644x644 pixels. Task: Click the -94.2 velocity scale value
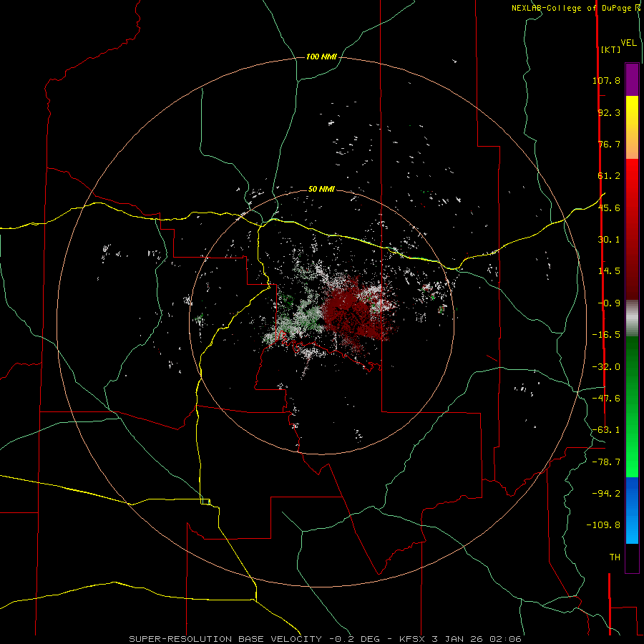[606, 493]
